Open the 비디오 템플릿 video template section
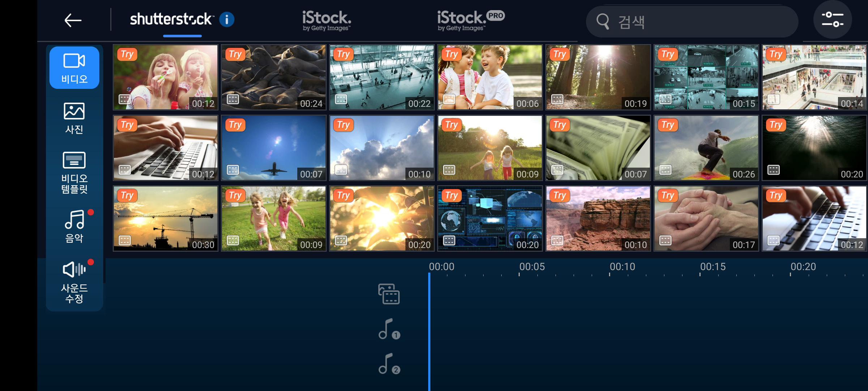Viewport: 868px width, 391px height. [x=74, y=173]
